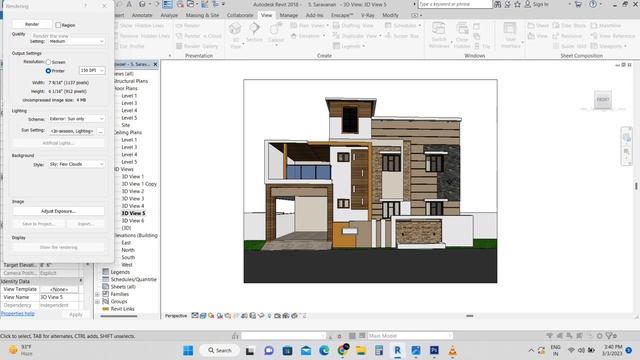Click the zoom tool on the navigation bar
This screenshot has width=640, height=360.
tap(627, 153)
